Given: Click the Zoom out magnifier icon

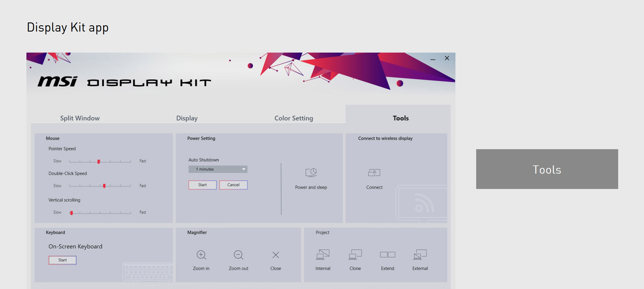Looking at the screenshot, I should [239, 255].
